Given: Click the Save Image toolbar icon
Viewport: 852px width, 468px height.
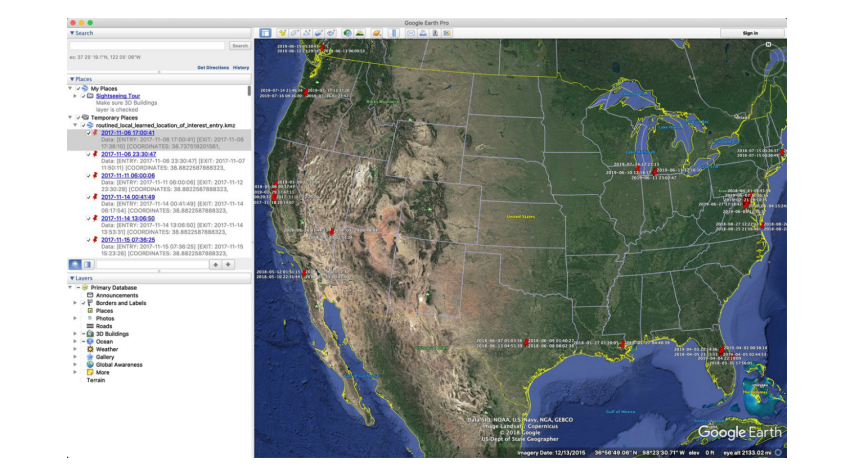Looking at the screenshot, I should (435, 33).
